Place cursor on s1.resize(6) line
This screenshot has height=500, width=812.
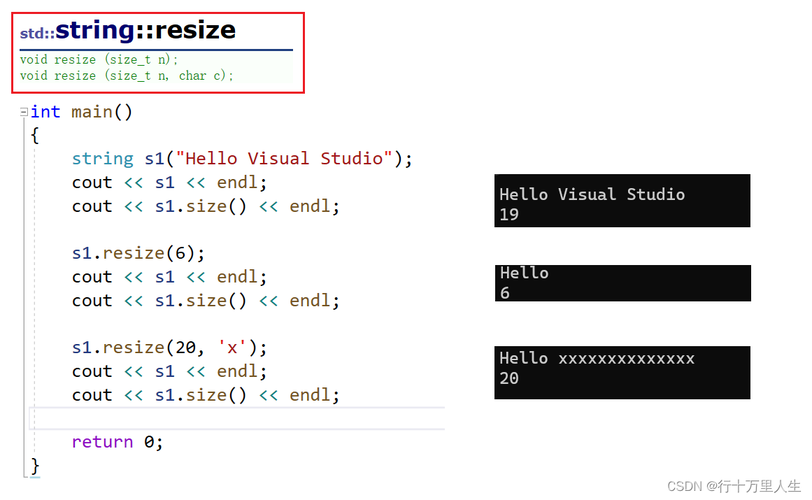coord(138,253)
